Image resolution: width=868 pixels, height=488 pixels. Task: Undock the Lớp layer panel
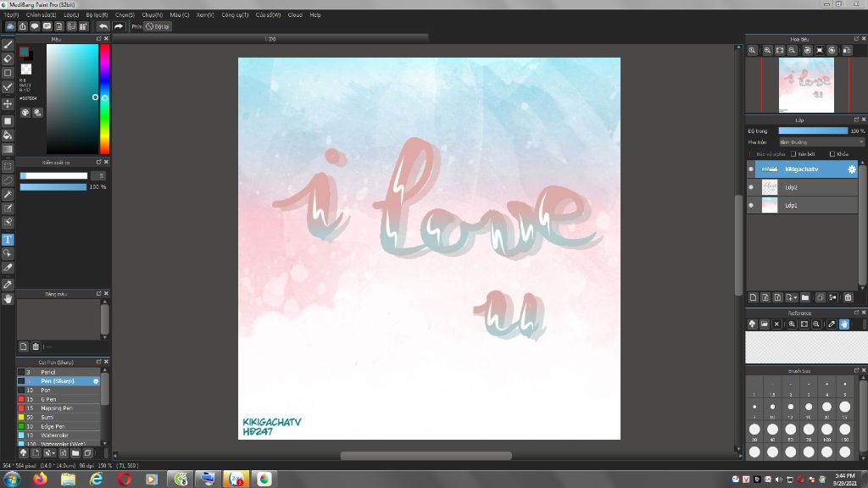pos(856,119)
